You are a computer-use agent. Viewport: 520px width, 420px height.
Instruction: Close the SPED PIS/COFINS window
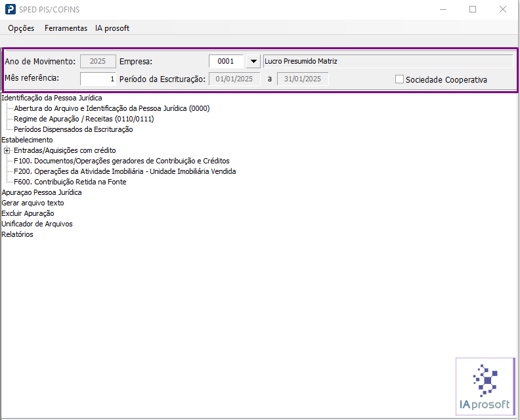pos(503,9)
